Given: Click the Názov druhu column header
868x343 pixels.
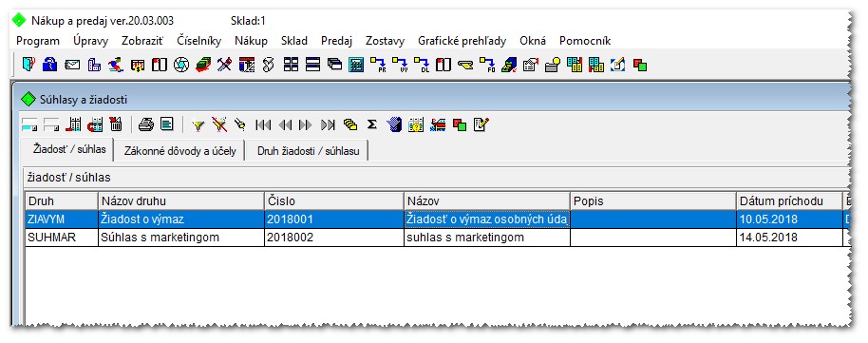Looking at the screenshot, I should pos(181,200).
